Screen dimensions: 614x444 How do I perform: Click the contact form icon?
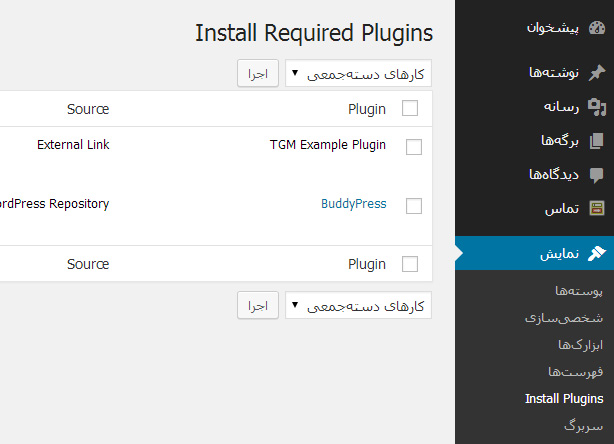pos(597,209)
